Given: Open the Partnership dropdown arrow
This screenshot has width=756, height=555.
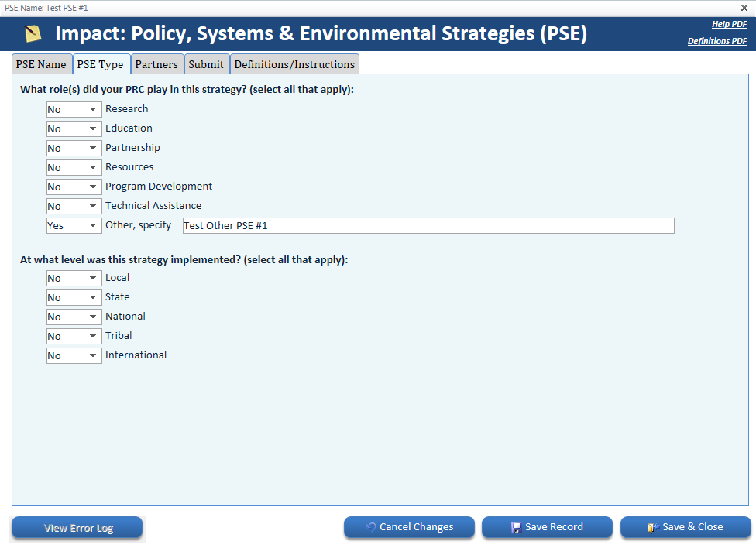Looking at the screenshot, I should pyautogui.click(x=93, y=149).
